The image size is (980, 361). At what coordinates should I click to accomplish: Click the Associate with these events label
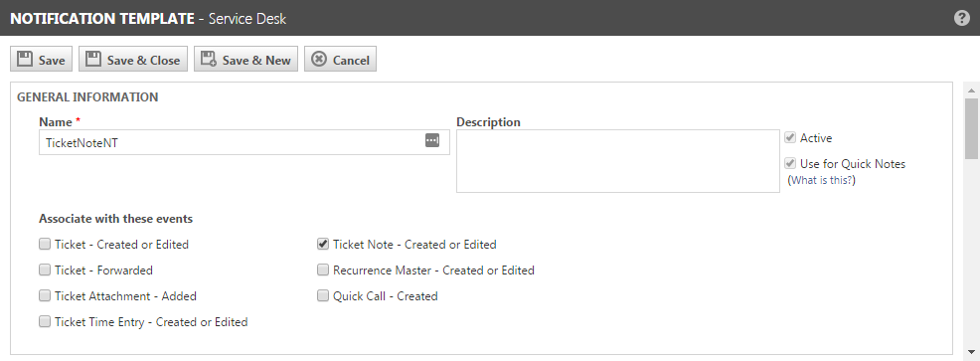(115, 219)
